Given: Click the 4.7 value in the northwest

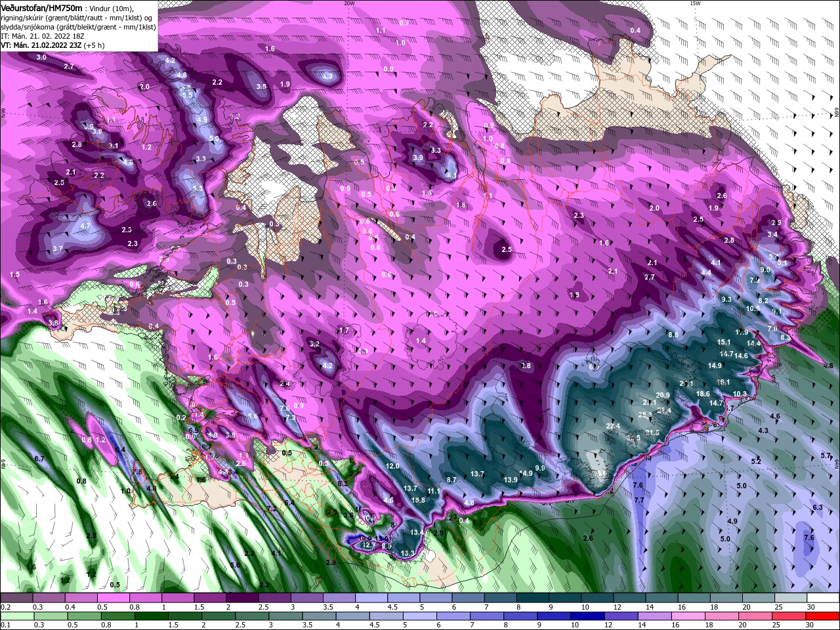Looking at the screenshot, I should [x=85, y=226].
